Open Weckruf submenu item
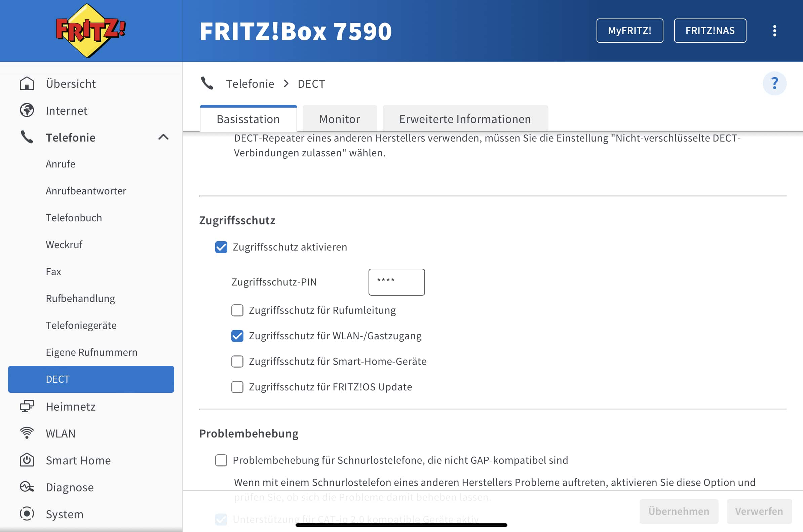803x532 pixels. tap(64, 244)
